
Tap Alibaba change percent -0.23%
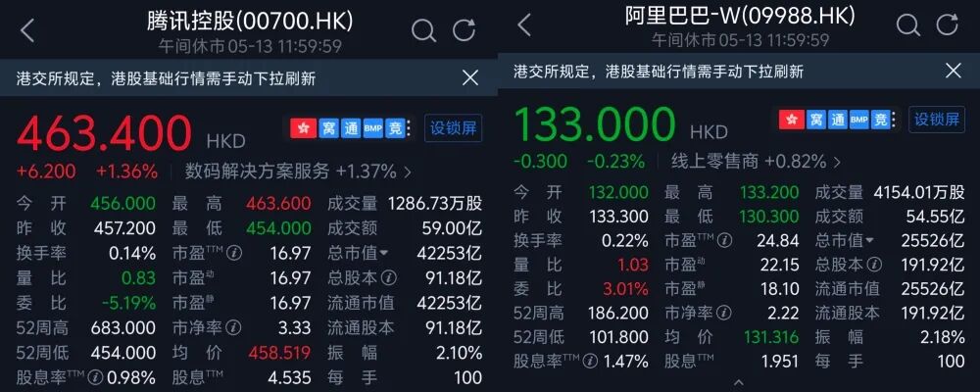(x=615, y=162)
